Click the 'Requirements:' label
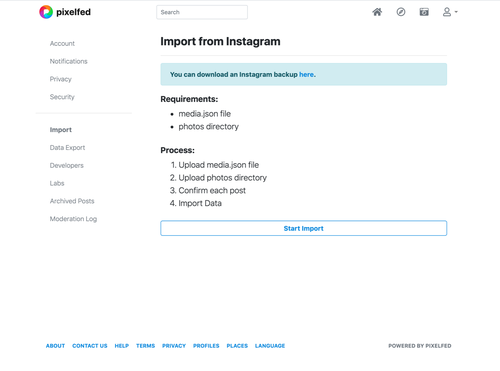Viewport: 500px width, 371px height. pos(189,99)
